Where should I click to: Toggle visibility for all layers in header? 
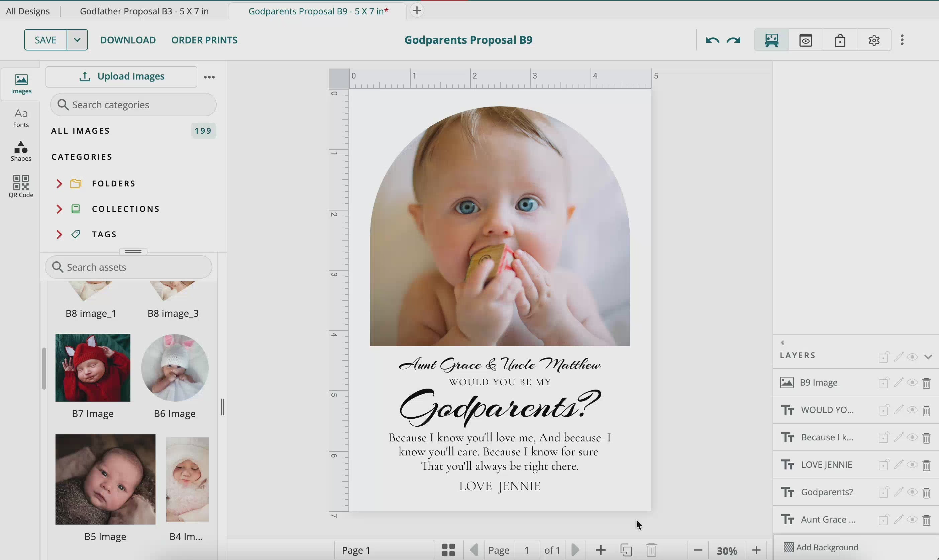913,357
